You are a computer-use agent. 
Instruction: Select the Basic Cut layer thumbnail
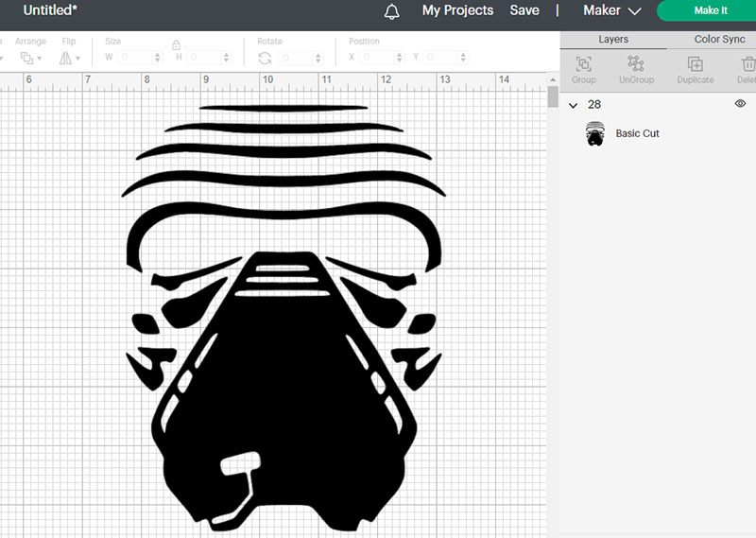tap(595, 133)
